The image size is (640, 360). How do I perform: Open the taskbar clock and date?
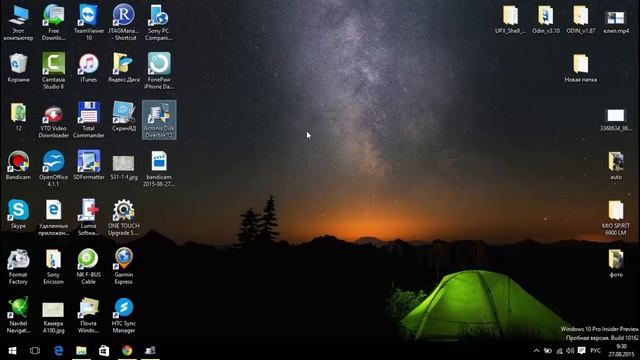coord(621,351)
